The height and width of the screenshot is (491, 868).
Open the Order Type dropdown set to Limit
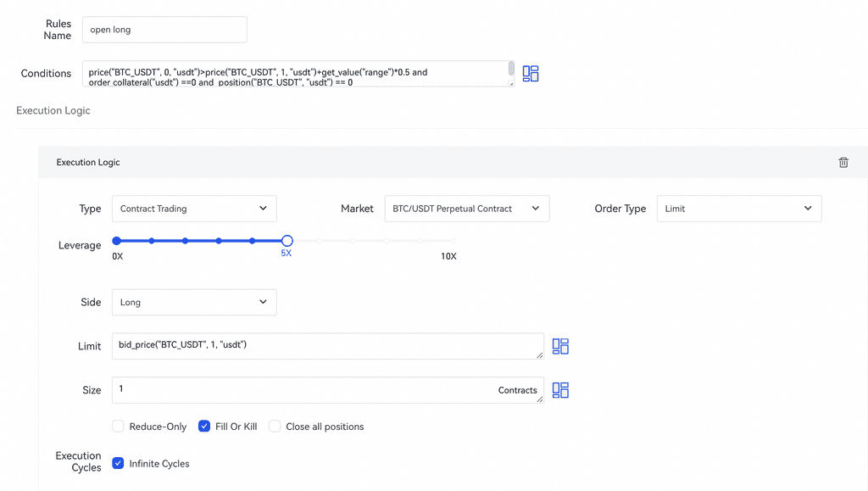[738, 209]
